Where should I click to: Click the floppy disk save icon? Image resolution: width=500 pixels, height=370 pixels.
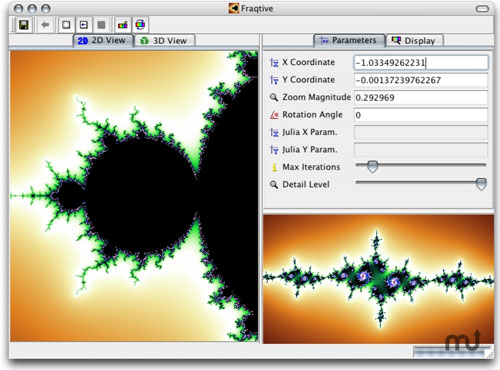(24, 25)
